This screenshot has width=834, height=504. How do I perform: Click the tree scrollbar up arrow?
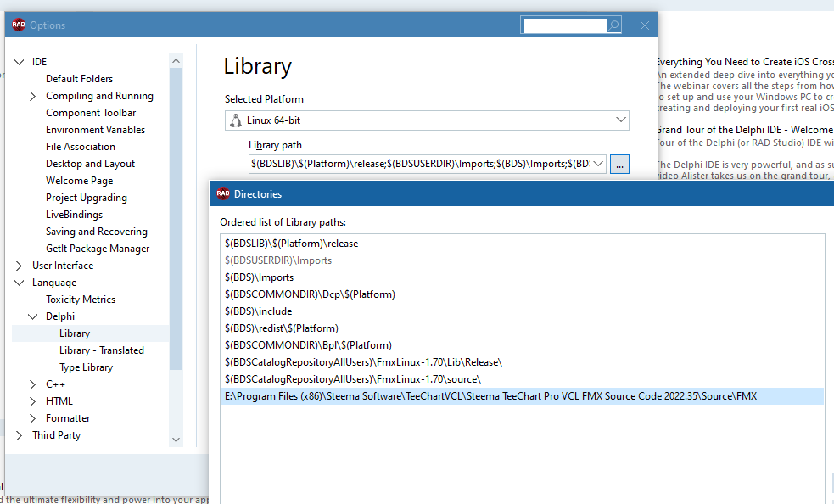176,61
